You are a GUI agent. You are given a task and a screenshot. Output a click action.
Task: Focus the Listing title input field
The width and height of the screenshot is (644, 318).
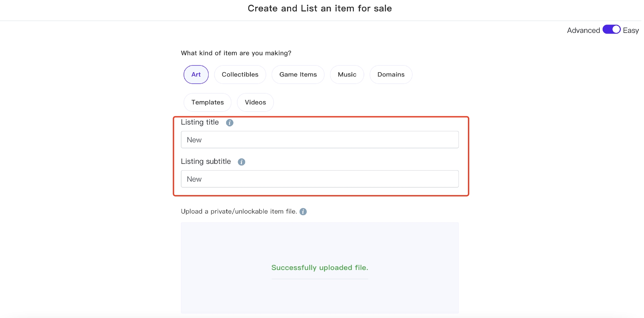click(320, 140)
